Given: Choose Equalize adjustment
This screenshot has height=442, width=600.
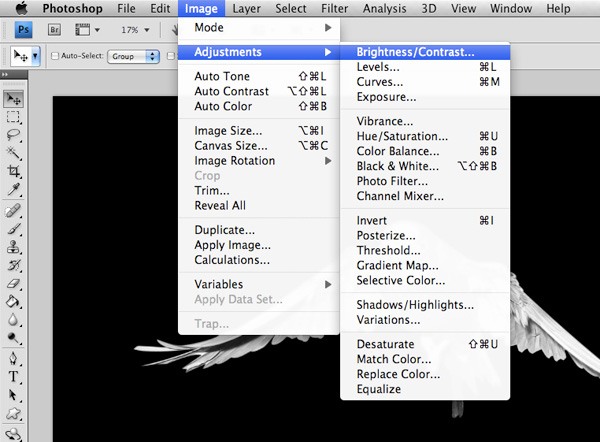Looking at the screenshot, I should tap(425, 389).
